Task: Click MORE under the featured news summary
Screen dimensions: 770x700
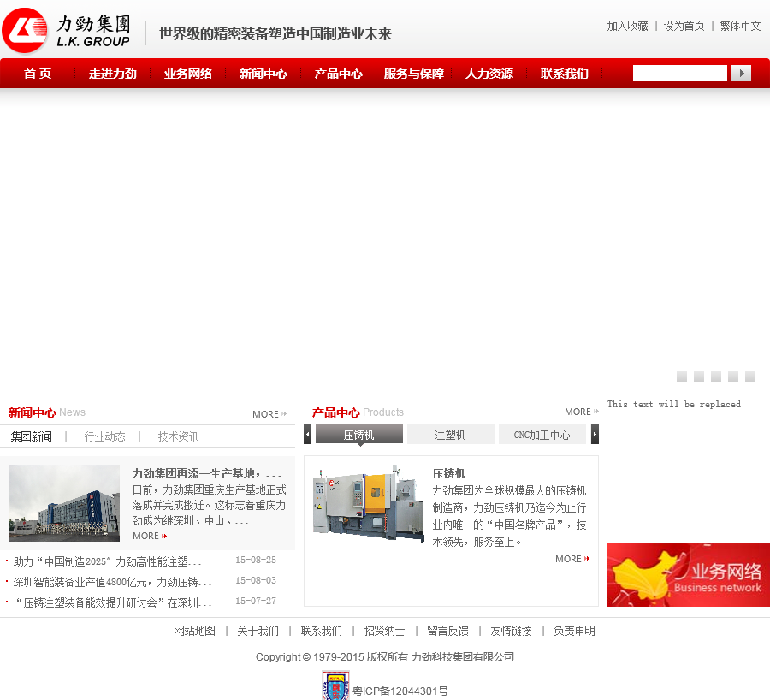Action: tap(150, 536)
